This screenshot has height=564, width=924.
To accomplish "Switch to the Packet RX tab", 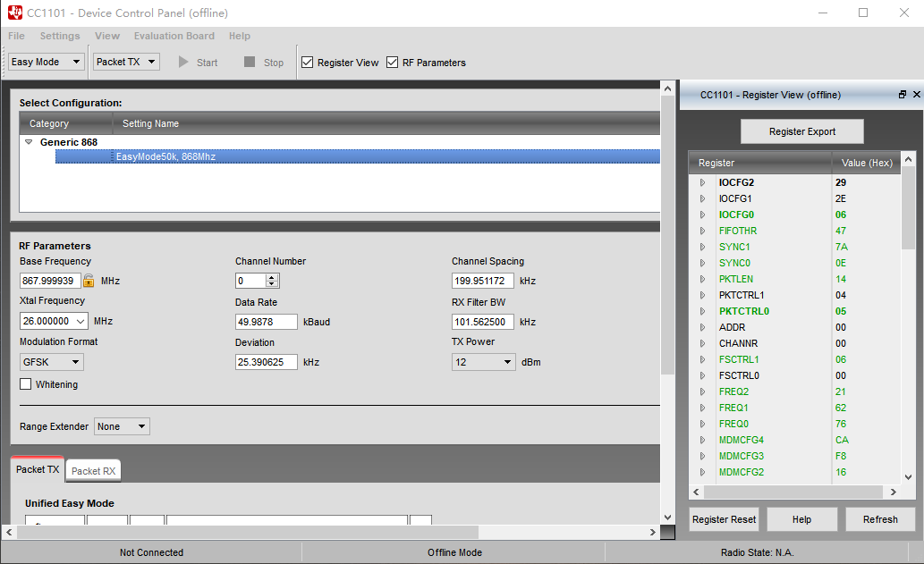I will [x=93, y=471].
